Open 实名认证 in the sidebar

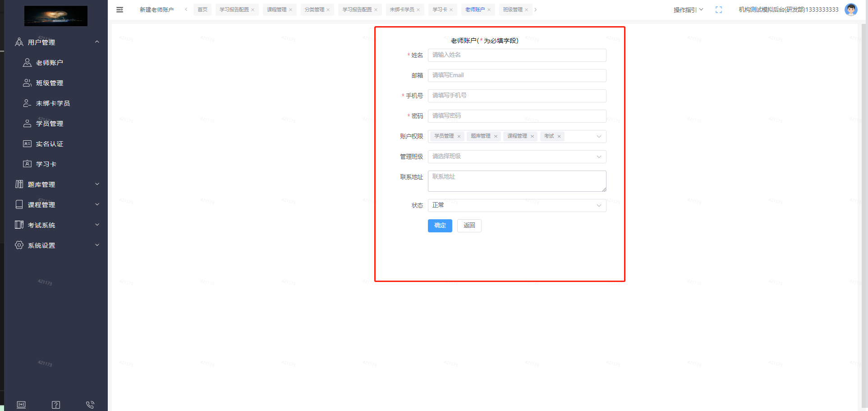click(x=56, y=144)
